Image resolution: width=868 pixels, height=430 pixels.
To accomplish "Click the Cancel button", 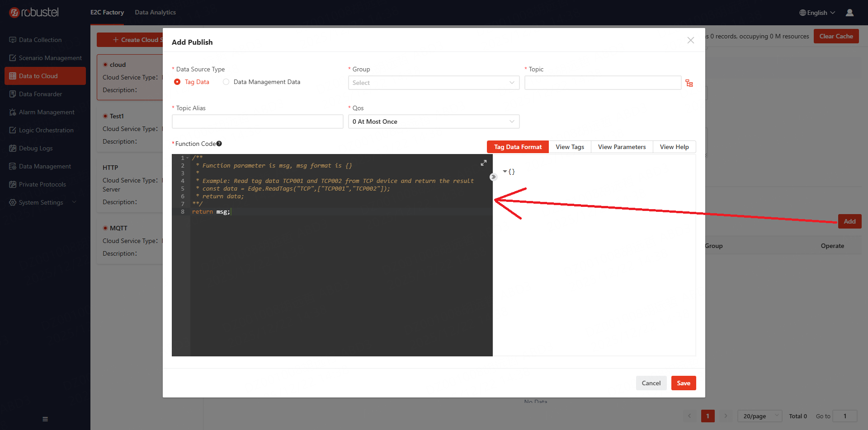I will pos(651,383).
